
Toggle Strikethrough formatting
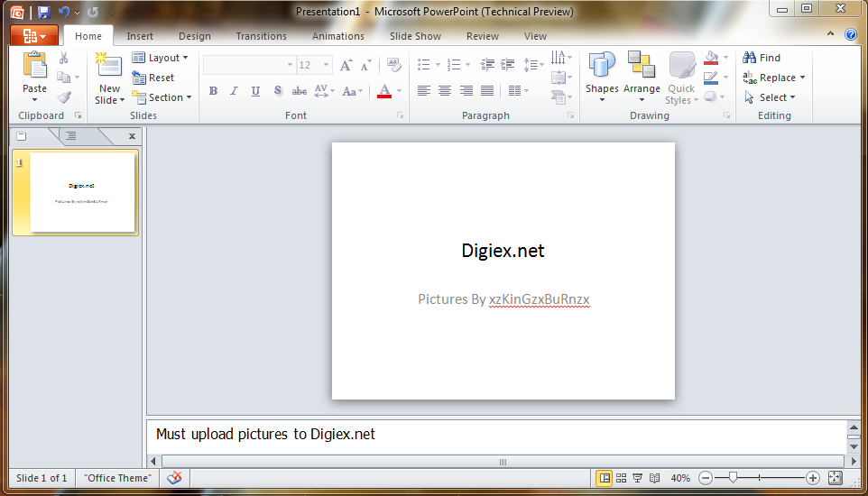[x=300, y=91]
